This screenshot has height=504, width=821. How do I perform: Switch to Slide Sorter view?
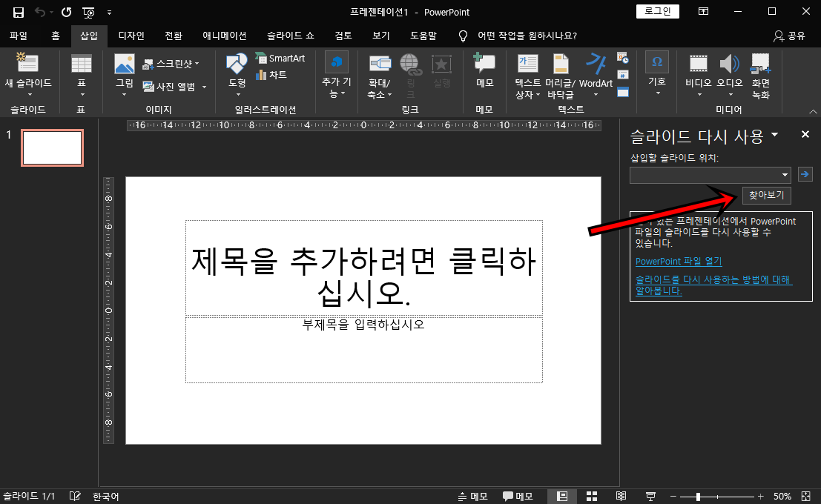coord(592,496)
